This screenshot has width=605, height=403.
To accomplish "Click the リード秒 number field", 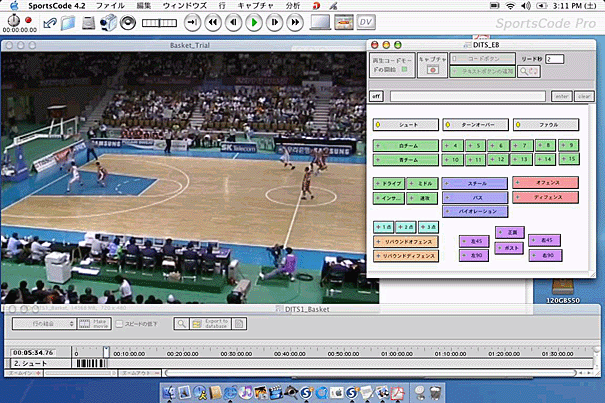I will tap(555, 59).
